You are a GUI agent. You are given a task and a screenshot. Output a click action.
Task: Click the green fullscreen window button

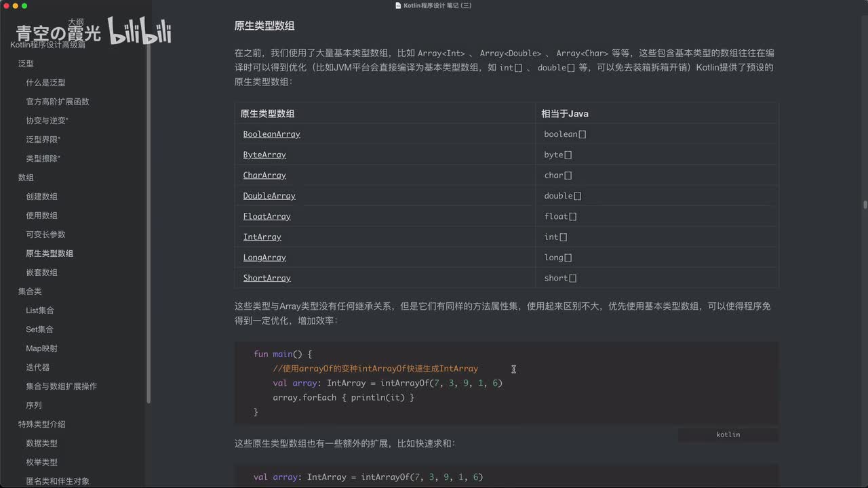24,5
